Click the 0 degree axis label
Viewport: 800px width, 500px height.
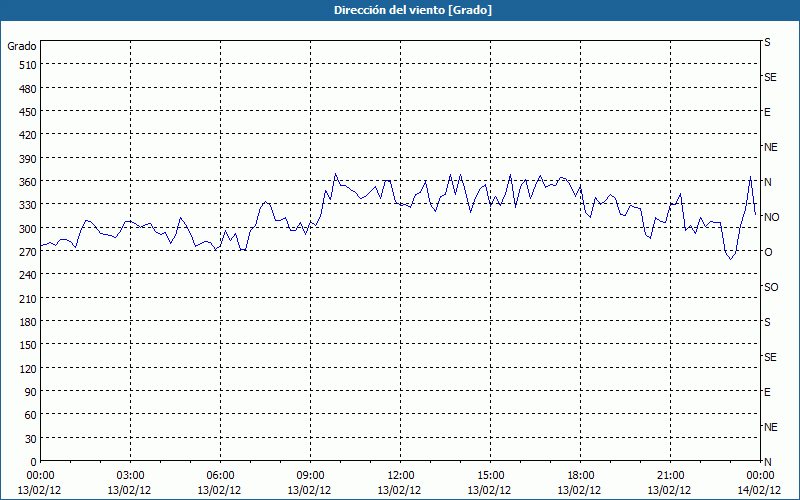click(x=34, y=462)
